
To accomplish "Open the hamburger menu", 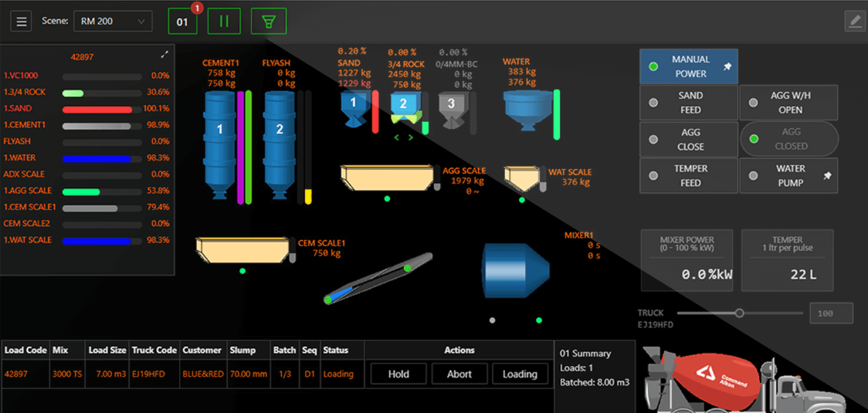I will pos(21,20).
